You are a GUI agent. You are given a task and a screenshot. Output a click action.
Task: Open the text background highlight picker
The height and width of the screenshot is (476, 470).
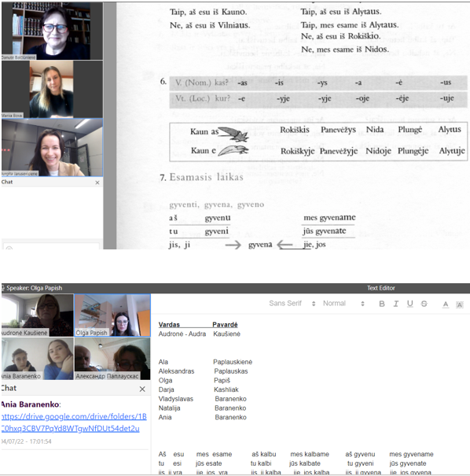pos(460,304)
